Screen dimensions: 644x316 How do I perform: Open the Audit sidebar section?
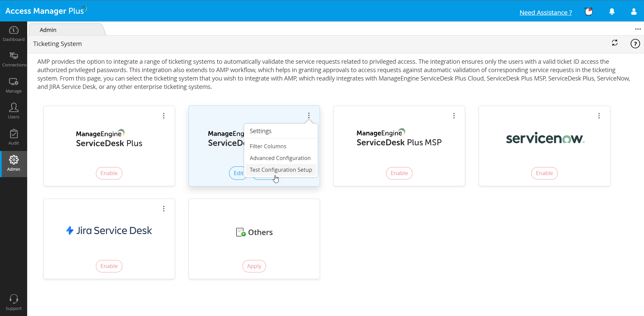click(13, 138)
